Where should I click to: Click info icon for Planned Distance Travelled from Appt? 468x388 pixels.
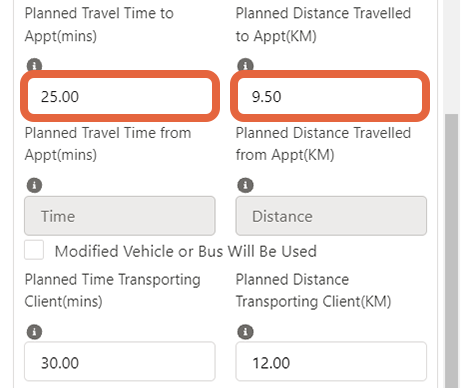[245, 185]
